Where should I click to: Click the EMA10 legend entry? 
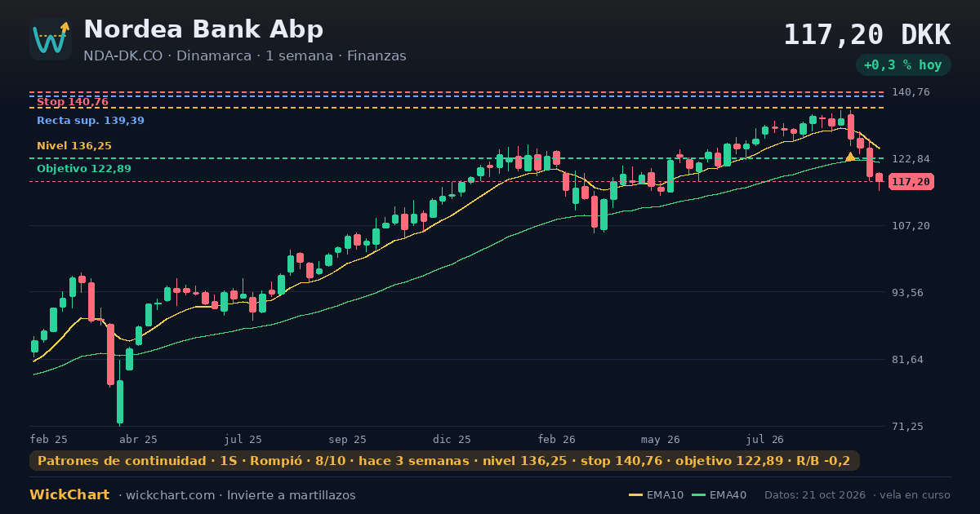[656, 495]
